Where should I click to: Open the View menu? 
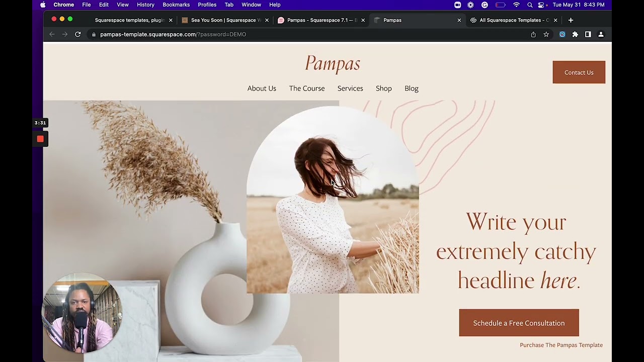[x=123, y=5]
